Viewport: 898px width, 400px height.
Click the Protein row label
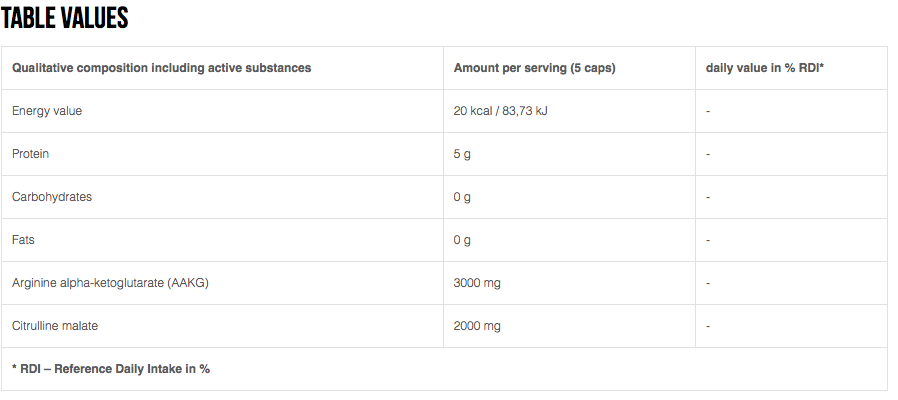(30, 154)
